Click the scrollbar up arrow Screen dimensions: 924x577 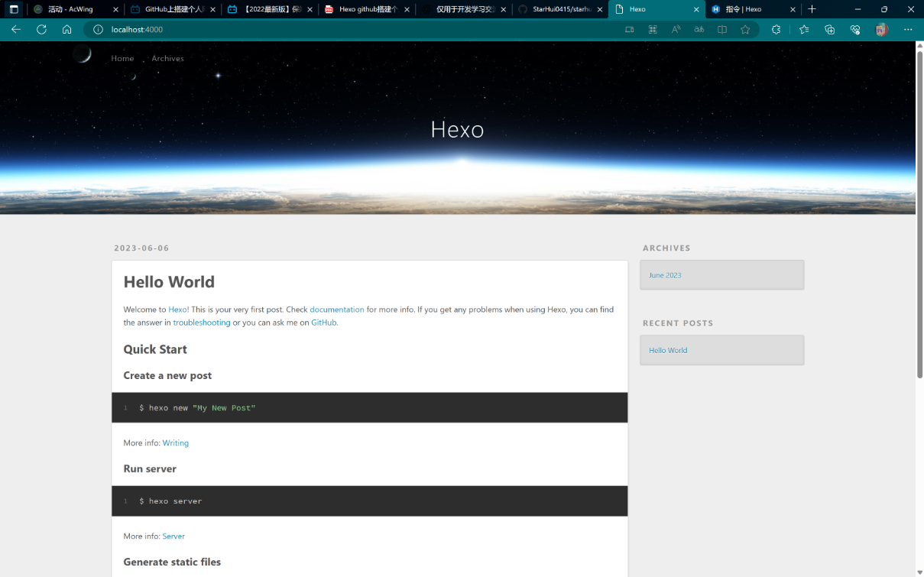pos(919,45)
